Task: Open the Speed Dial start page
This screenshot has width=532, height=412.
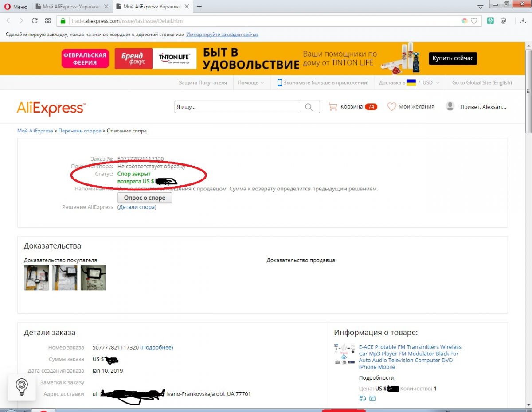Action: click(x=48, y=21)
